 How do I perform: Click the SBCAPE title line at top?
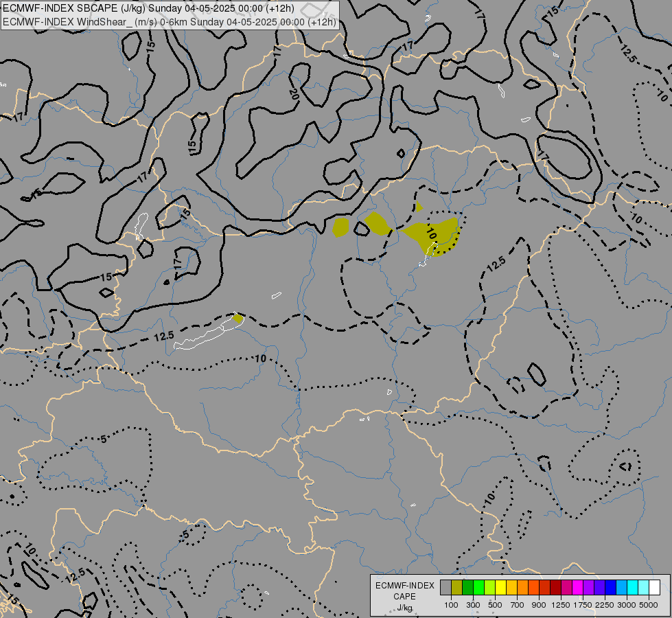pos(148,8)
